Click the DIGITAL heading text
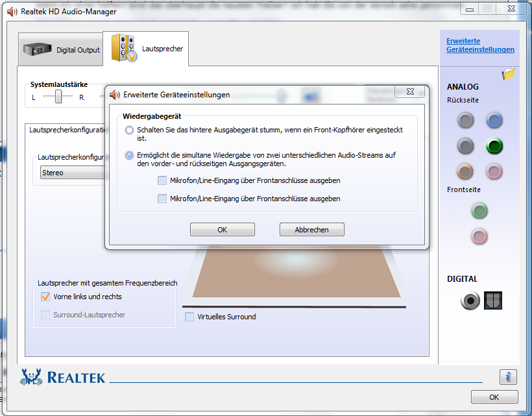This screenshot has width=532, height=416. click(x=462, y=279)
